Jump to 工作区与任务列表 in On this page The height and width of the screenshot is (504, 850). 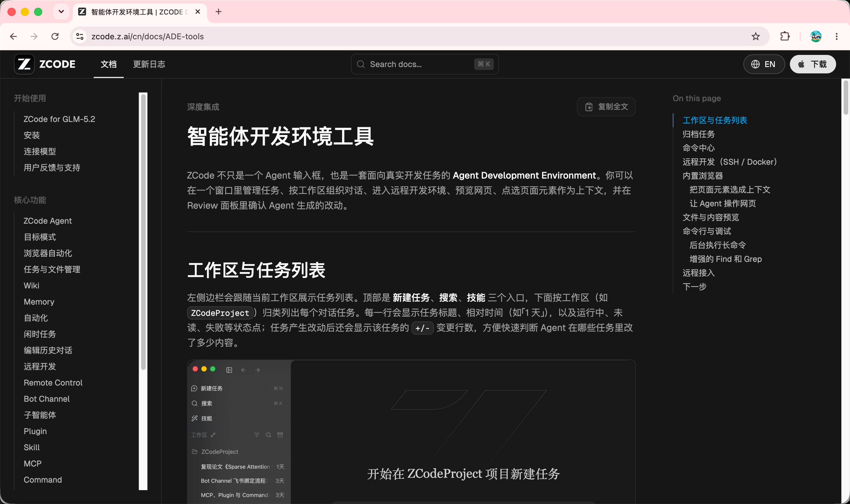(715, 120)
